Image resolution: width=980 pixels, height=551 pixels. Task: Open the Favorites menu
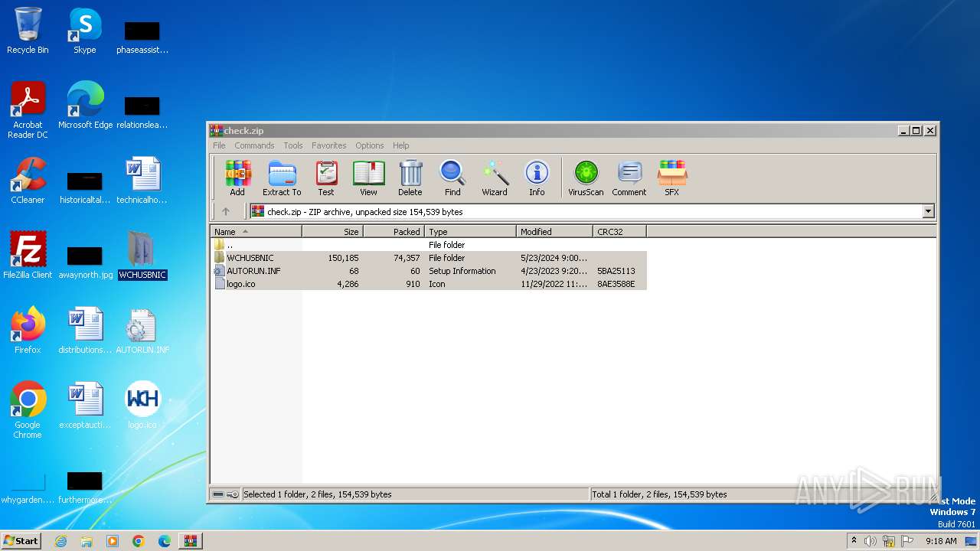click(x=329, y=145)
